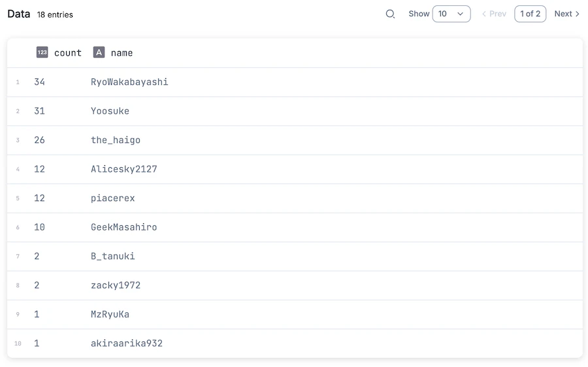Select the the_haigo name cell
The width and height of the screenshot is (588, 367).
(x=116, y=140)
